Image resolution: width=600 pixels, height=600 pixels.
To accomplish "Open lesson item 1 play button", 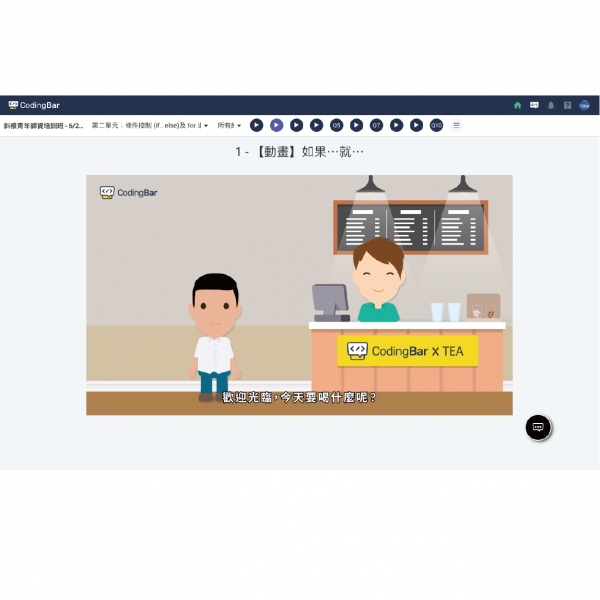I will point(256,125).
